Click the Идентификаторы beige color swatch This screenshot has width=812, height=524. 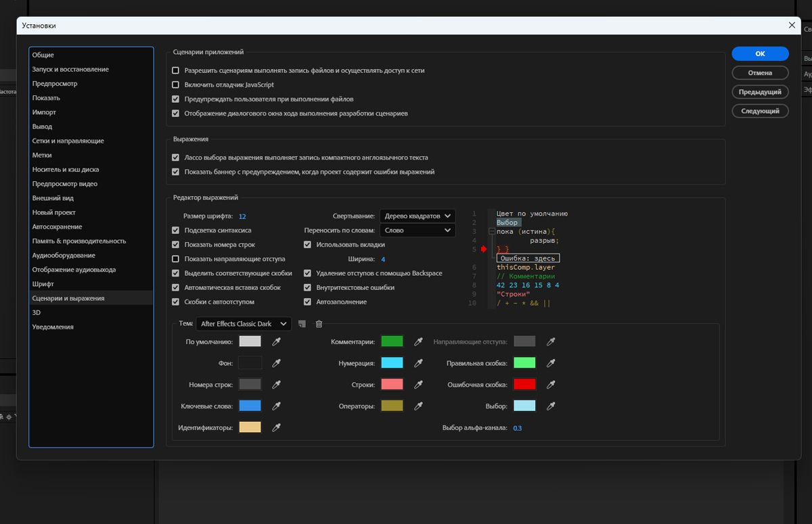(250, 427)
